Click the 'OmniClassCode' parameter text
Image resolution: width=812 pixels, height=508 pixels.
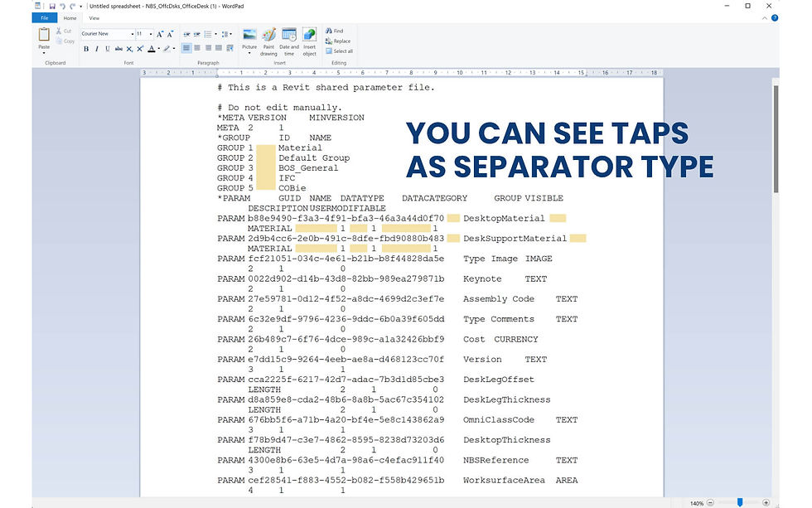pyautogui.click(x=499, y=420)
